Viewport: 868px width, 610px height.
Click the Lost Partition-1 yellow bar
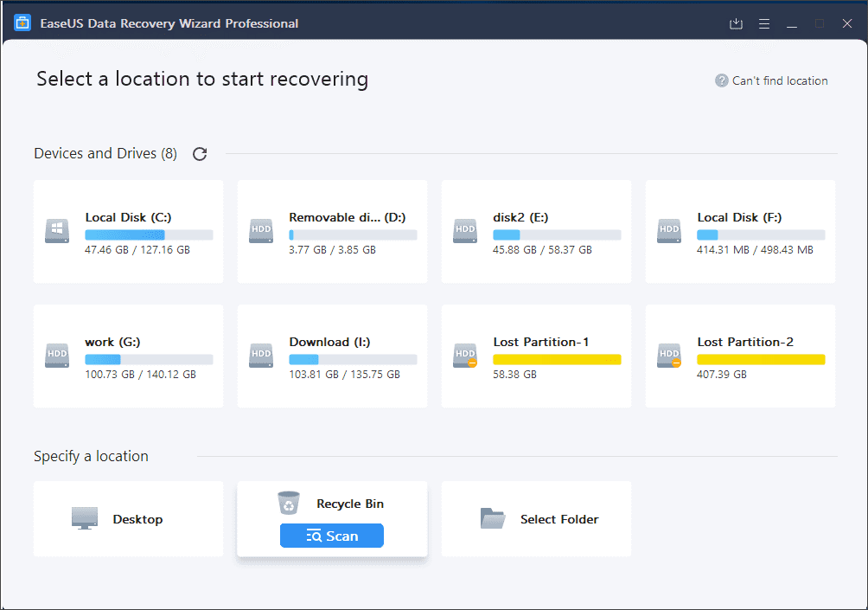coord(557,360)
